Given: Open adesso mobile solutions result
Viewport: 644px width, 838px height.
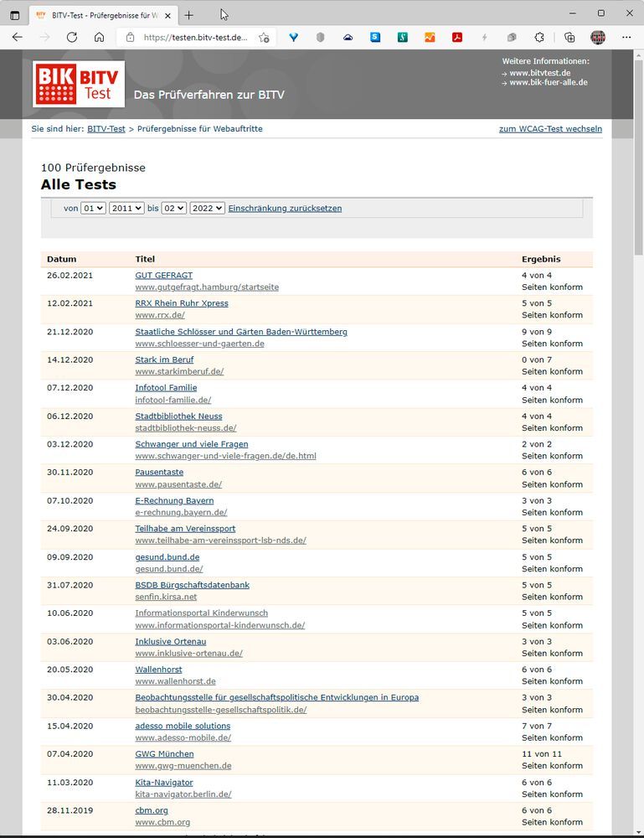Looking at the screenshot, I should click(183, 726).
